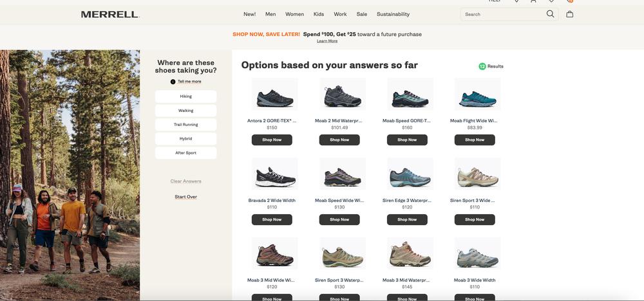Choose the Trail Running answer option

(185, 125)
